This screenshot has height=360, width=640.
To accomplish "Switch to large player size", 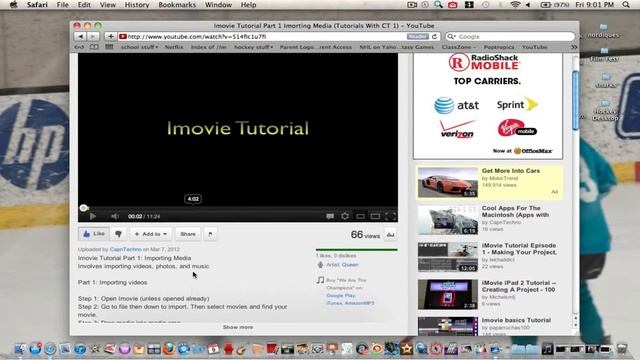I will (376, 216).
